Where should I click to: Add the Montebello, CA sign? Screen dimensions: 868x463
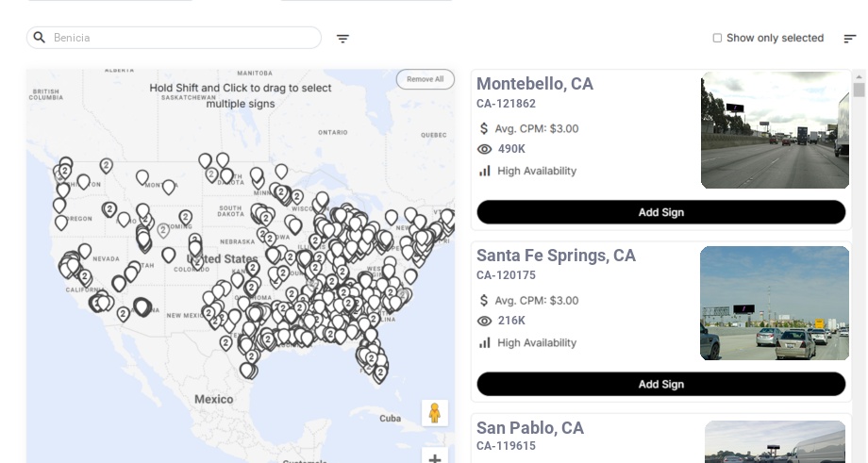click(660, 212)
